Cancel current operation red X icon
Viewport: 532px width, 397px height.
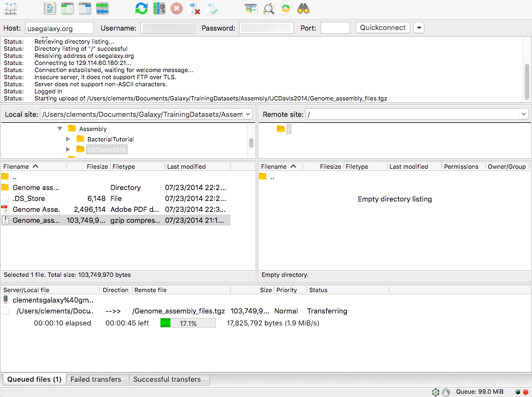(176, 9)
